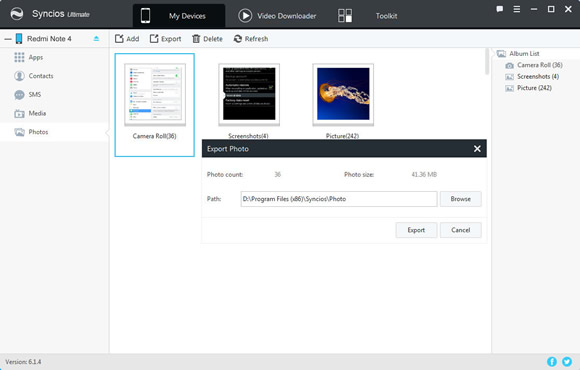
Task: Click the Apps grid icon
Action: [x=19, y=57]
